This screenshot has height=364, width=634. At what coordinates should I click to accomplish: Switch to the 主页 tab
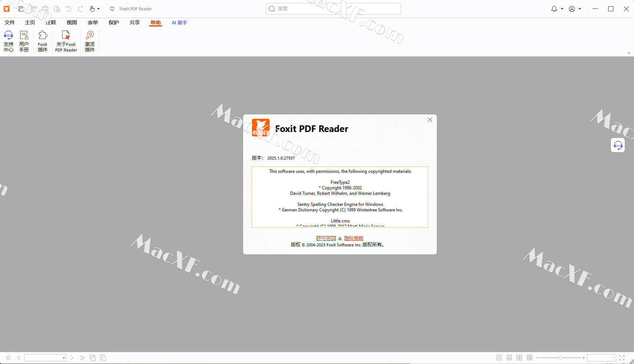[30, 22]
